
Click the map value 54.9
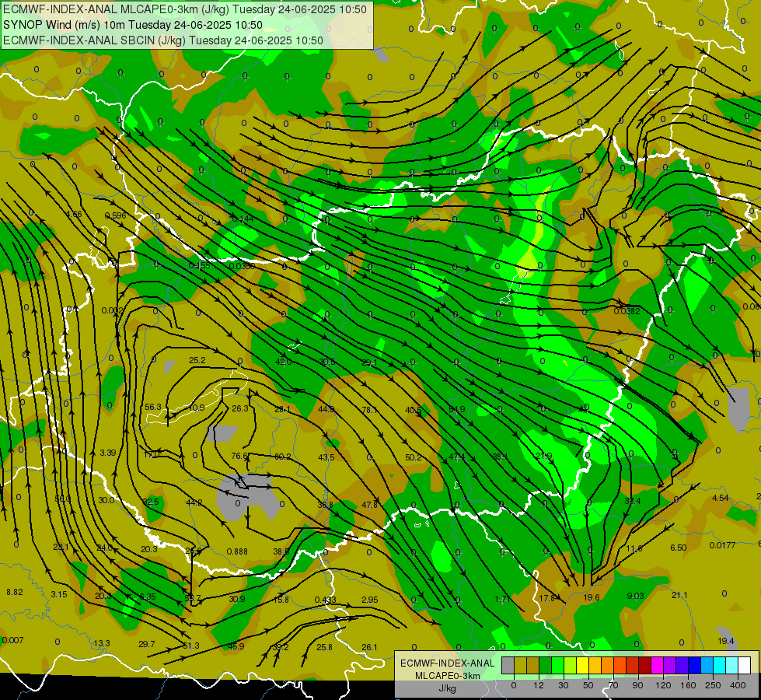click(x=457, y=409)
